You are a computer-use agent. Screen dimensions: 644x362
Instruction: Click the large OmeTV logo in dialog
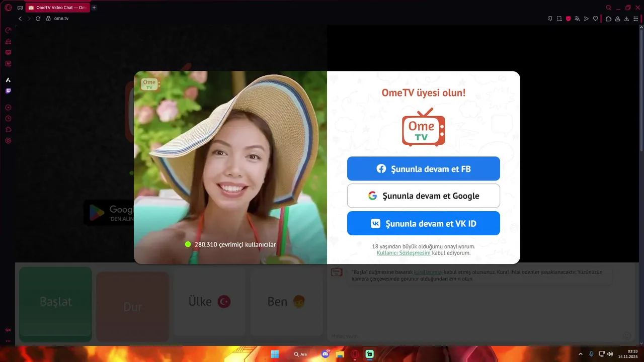[x=424, y=127]
